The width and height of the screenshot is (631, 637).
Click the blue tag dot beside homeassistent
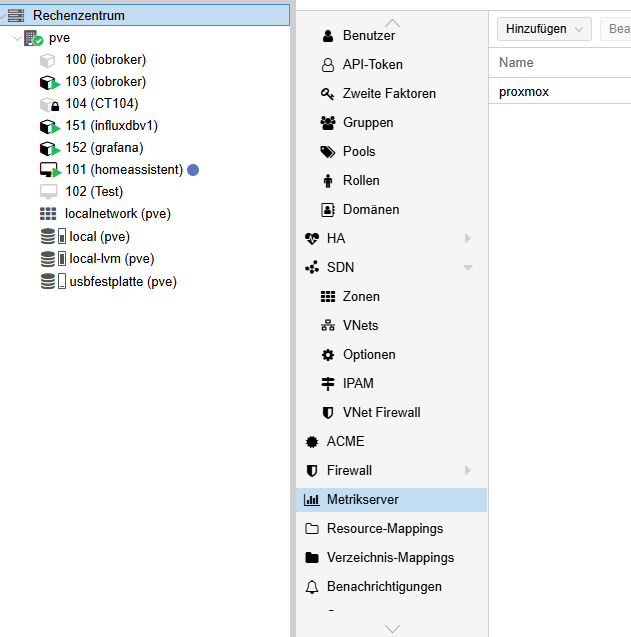tap(193, 170)
